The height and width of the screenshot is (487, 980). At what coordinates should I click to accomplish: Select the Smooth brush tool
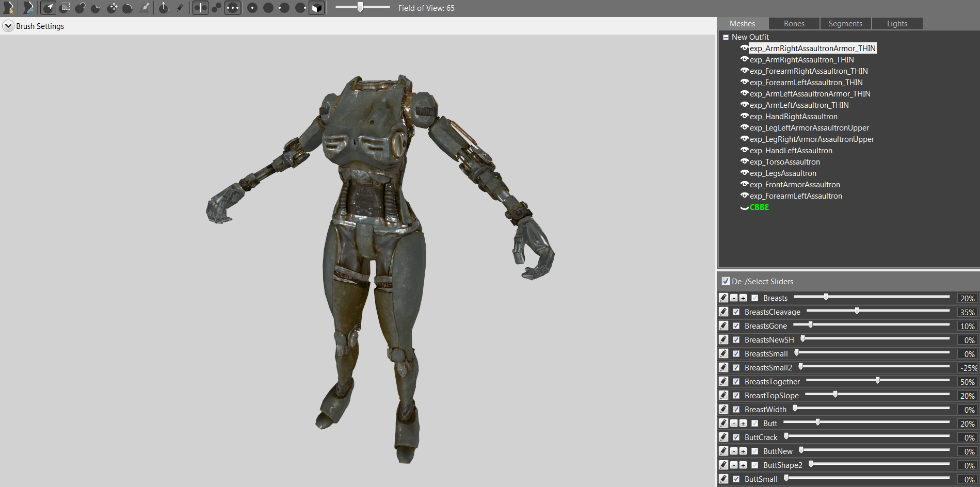coord(127,8)
